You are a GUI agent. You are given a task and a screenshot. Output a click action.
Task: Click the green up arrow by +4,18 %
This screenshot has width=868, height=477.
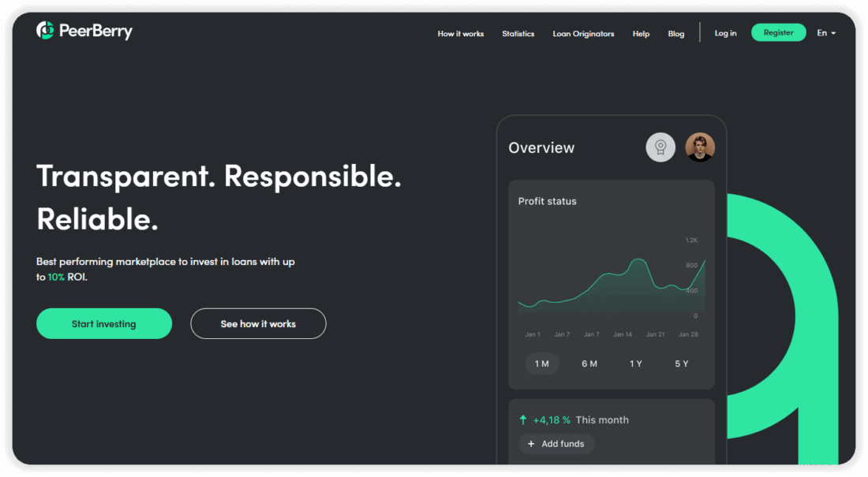pos(522,420)
